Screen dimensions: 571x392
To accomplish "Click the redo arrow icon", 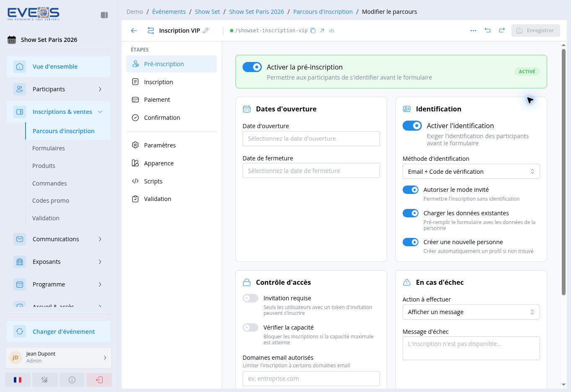I will [x=502, y=31].
